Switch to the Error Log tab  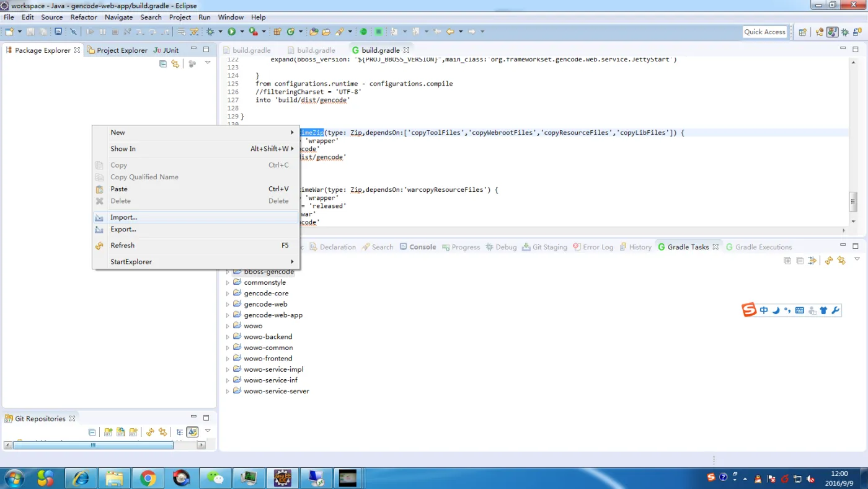pos(593,247)
